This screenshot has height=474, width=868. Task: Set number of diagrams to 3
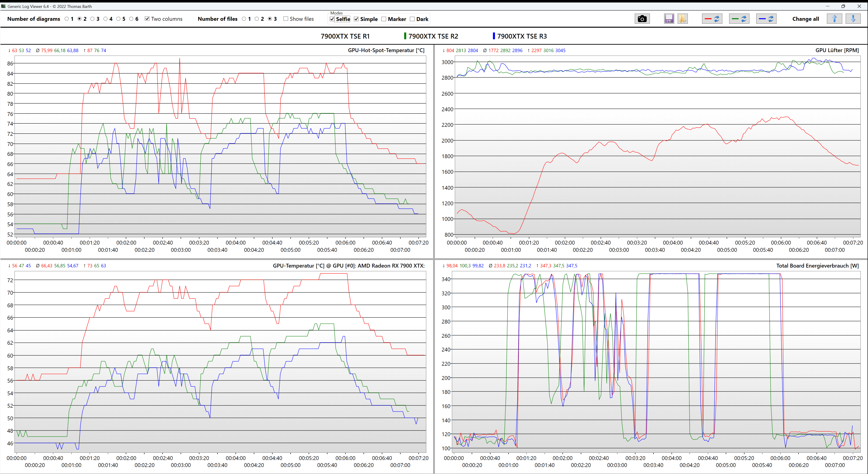pyautogui.click(x=92, y=19)
